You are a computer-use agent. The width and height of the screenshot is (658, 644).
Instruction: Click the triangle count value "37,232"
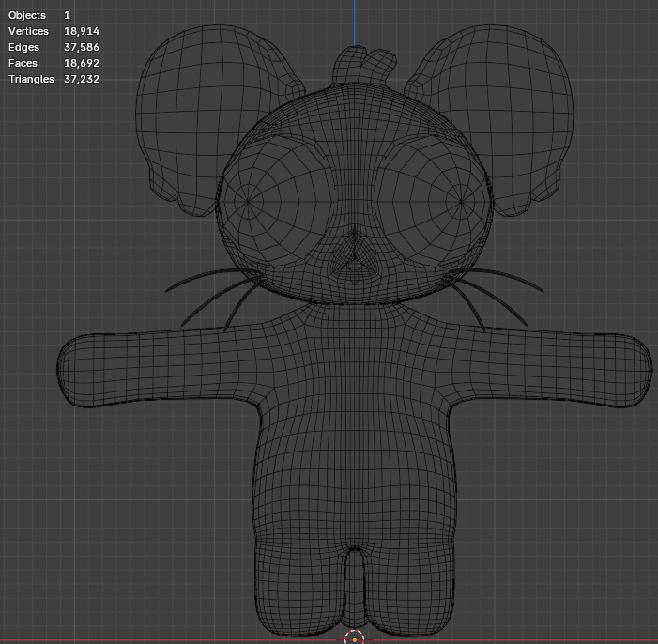82,79
